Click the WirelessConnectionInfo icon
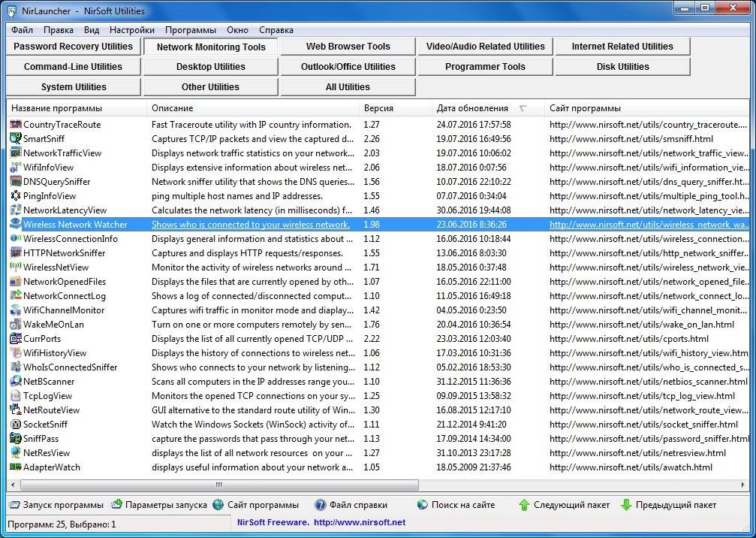This screenshot has height=538, width=756. pos(16,239)
